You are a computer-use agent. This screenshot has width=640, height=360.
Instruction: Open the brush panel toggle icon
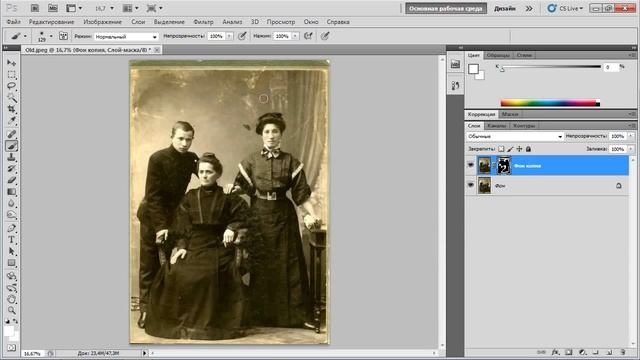point(63,36)
